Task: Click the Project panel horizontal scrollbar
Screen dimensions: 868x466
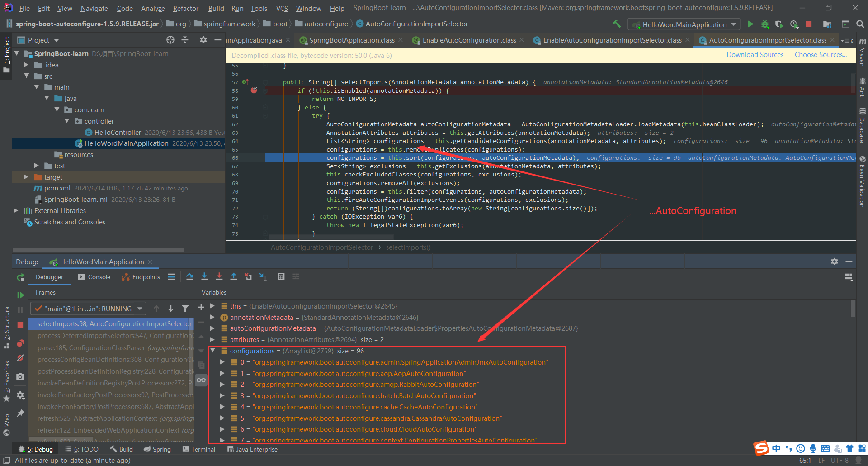Action: (99, 250)
